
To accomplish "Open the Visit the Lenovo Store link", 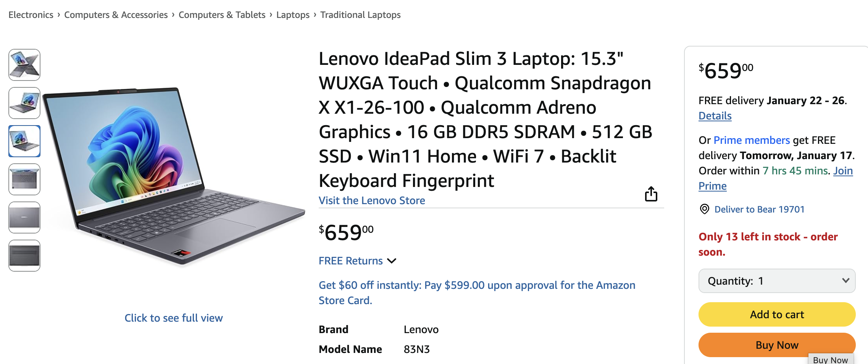I will coord(372,201).
